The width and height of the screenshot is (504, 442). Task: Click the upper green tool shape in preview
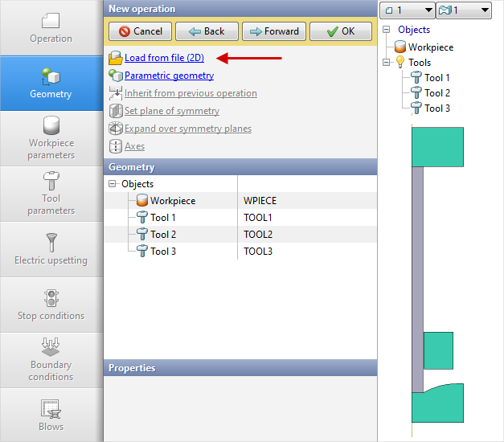pyautogui.click(x=437, y=146)
